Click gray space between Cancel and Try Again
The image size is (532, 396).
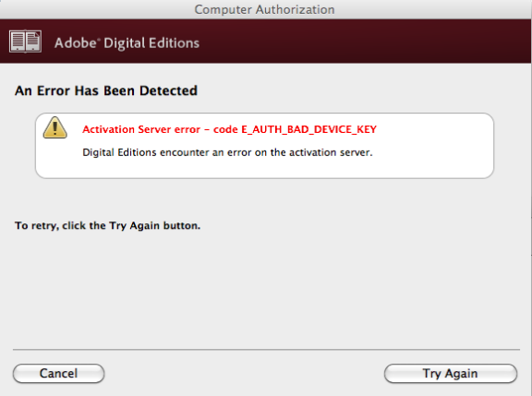tap(244, 373)
